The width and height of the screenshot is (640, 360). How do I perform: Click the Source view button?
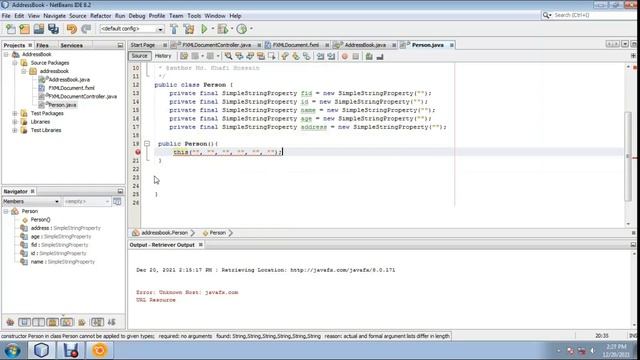click(x=140, y=56)
